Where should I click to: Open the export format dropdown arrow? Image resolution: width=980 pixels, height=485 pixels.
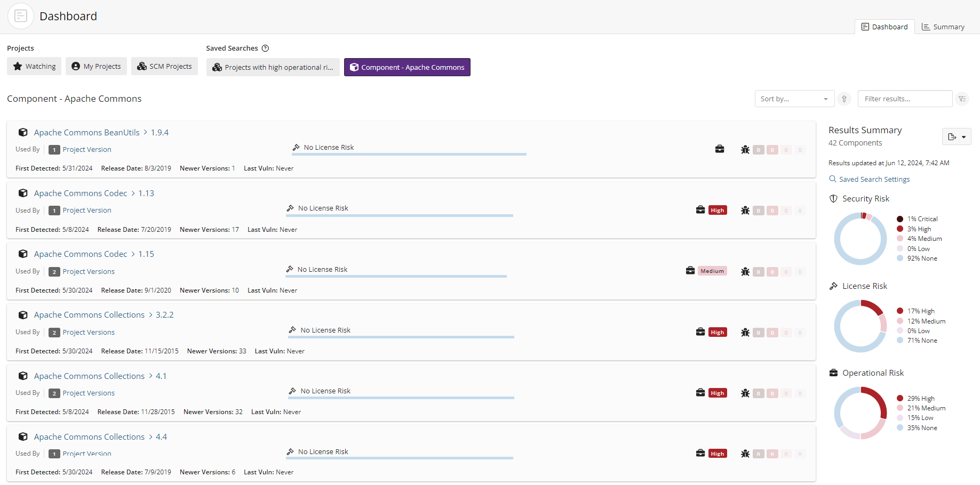[x=963, y=137]
